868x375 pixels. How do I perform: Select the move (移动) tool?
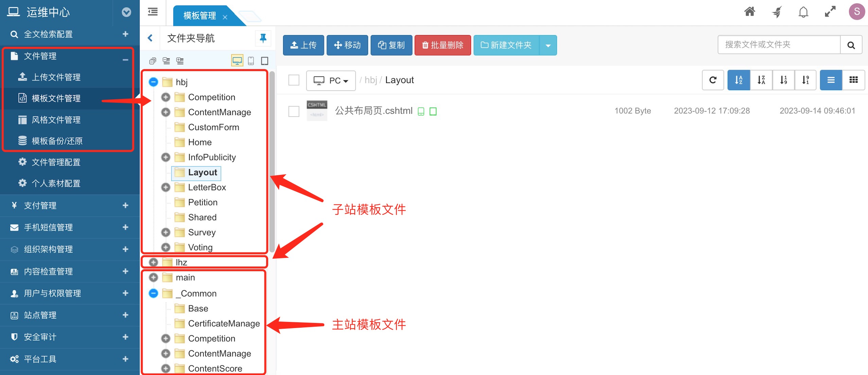tap(347, 45)
